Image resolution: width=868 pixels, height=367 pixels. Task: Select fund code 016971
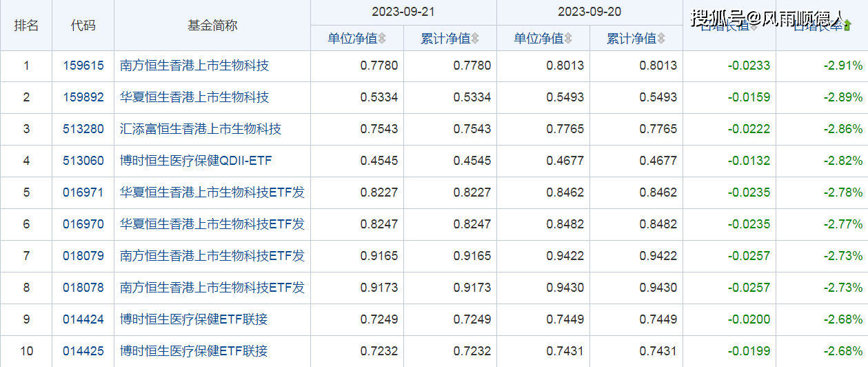coord(83,192)
